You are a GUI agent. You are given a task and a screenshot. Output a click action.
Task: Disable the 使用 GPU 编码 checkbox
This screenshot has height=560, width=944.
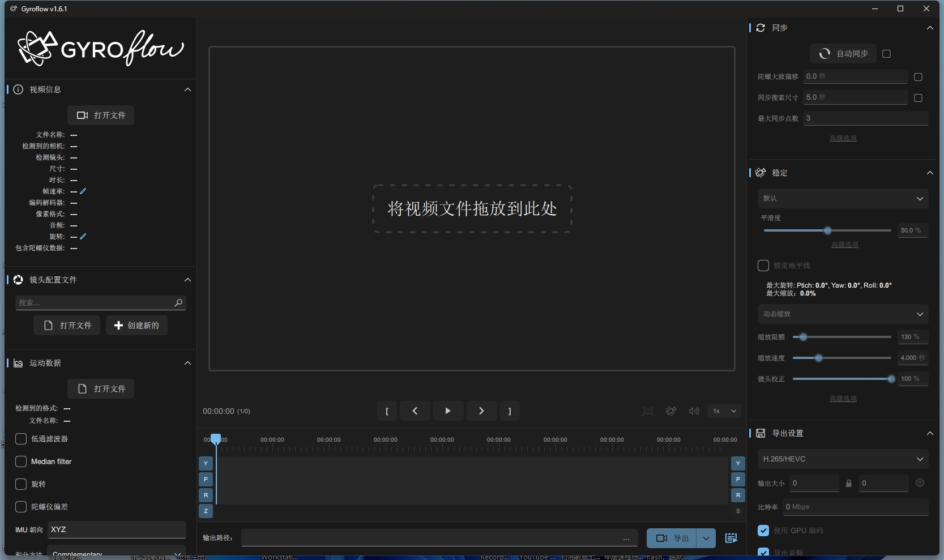click(x=763, y=531)
